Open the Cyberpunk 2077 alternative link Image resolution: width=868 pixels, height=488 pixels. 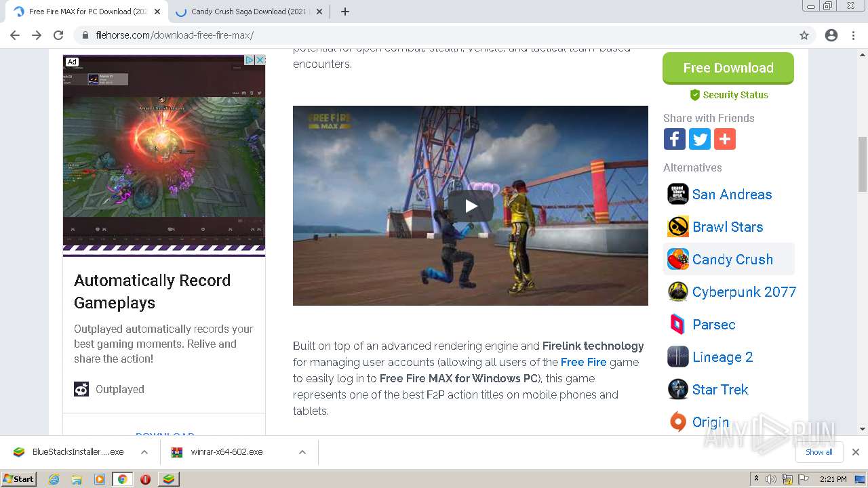coord(744,292)
